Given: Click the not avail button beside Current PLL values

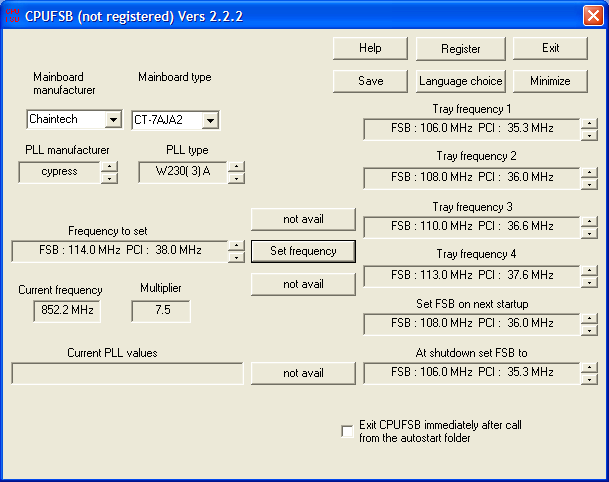Looking at the screenshot, I should 303,373.
